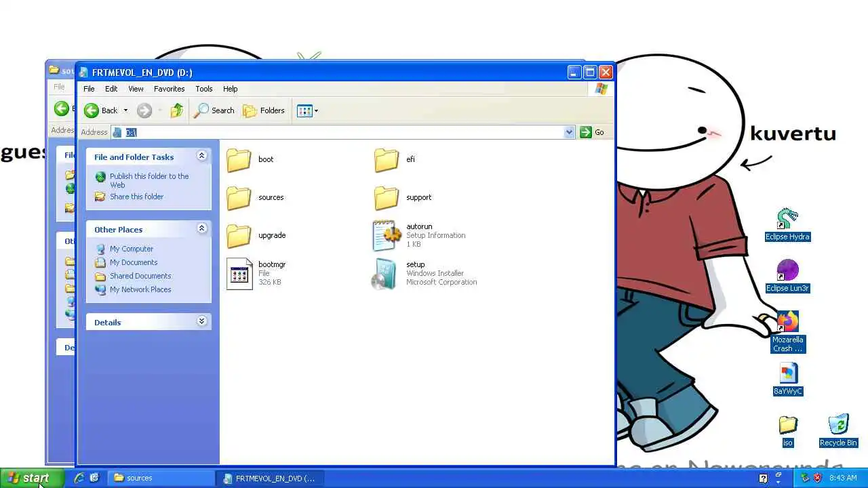
Task: Open the View menu
Action: click(136, 89)
